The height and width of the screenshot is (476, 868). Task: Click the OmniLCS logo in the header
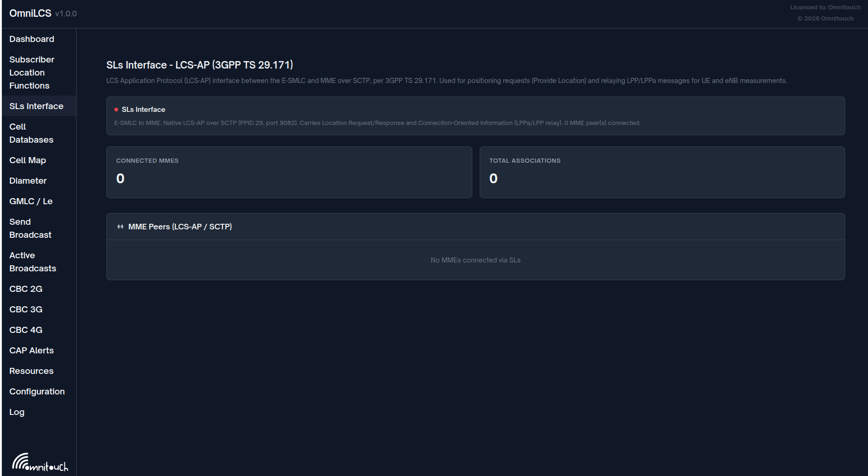pos(29,13)
